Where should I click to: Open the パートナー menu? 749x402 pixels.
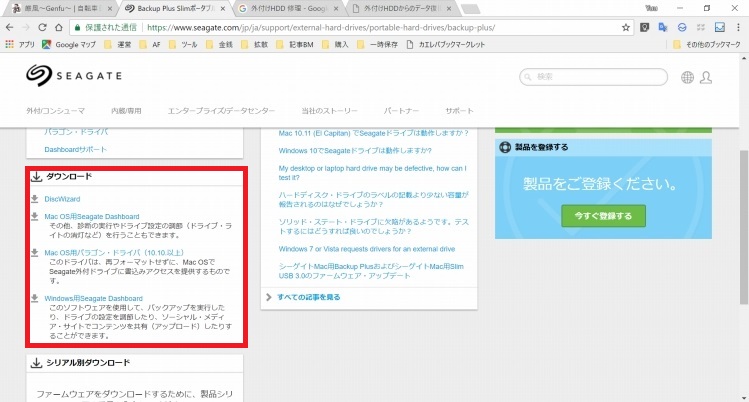[x=401, y=111]
